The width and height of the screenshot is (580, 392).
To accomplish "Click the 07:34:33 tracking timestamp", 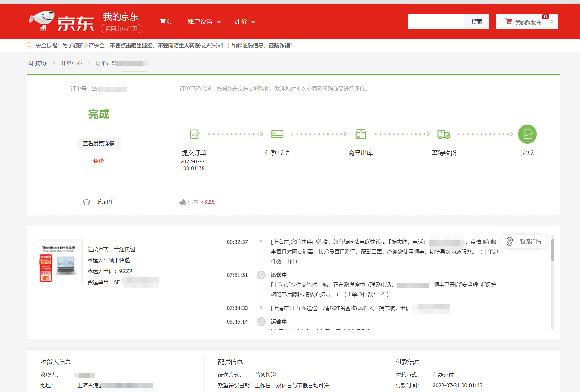I will click(x=237, y=308).
